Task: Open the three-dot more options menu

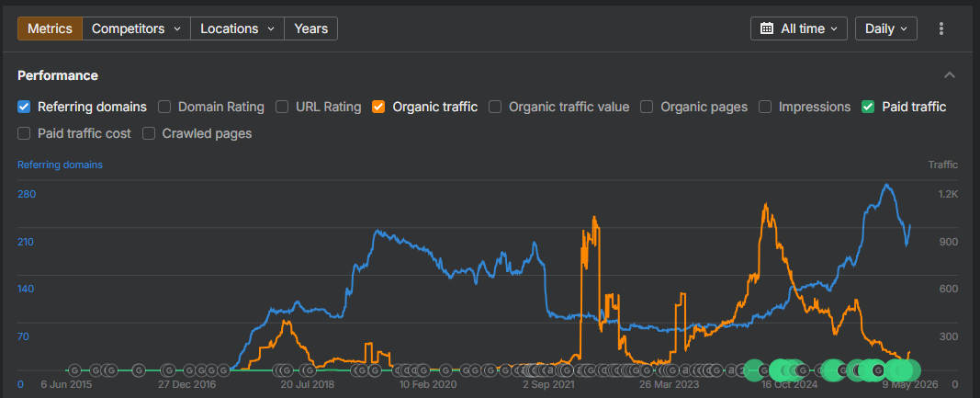Action: [x=941, y=28]
